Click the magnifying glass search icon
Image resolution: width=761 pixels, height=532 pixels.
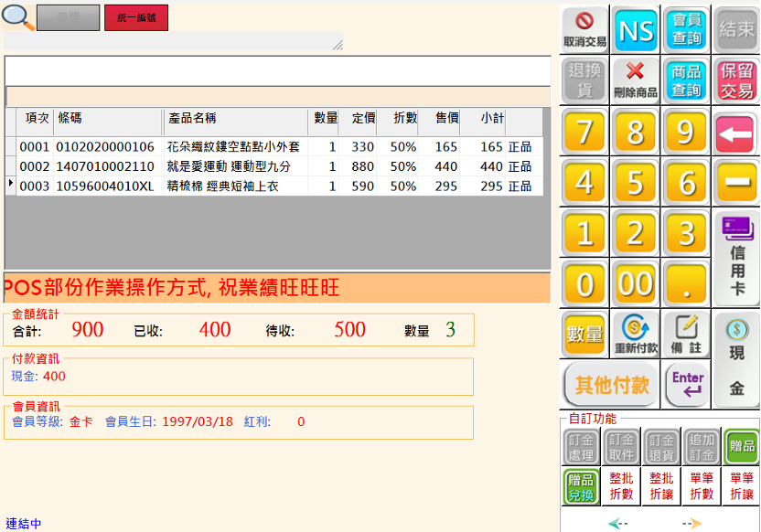tap(17, 17)
